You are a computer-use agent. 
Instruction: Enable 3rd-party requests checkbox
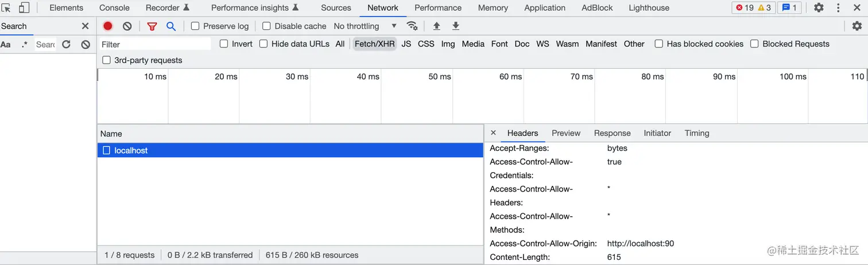tap(106, 60)
